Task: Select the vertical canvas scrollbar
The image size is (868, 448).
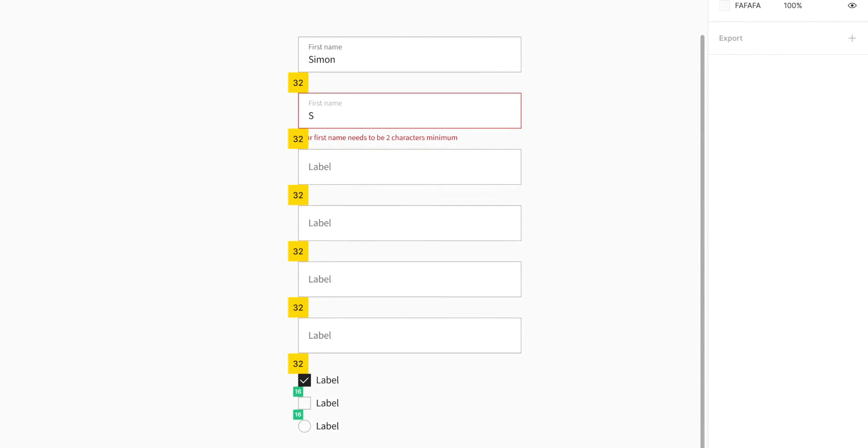Action: tap(702, 241)
